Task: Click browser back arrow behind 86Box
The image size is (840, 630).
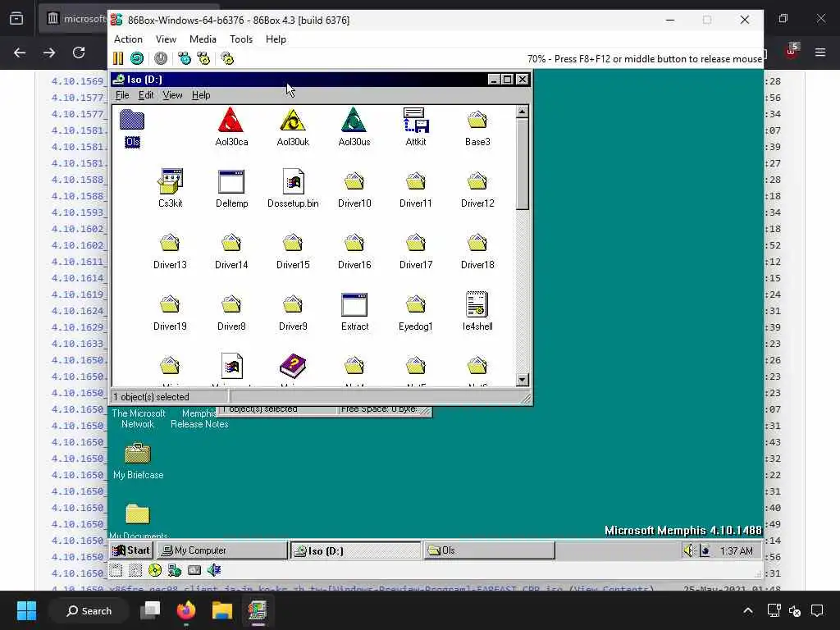Action: click(x=20, y=52)
